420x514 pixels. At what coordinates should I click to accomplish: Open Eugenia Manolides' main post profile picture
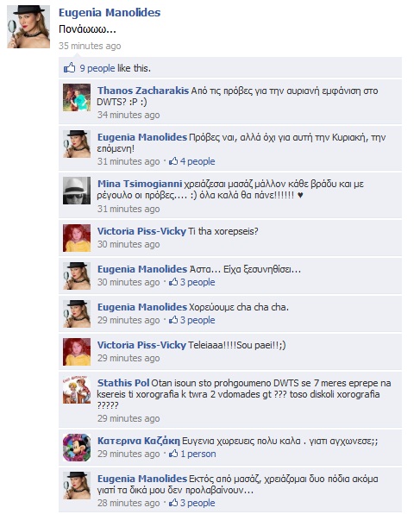(28, 27)
